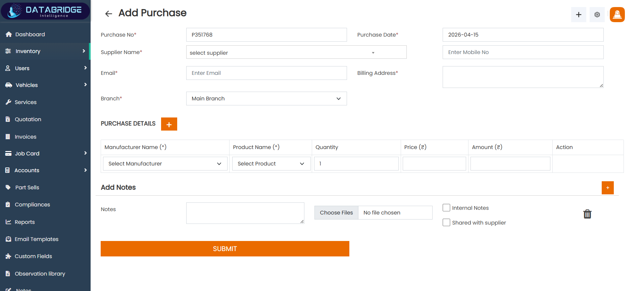The width and height of the screenshot is (644, 291).
Task: Open the Main Branch dropdown
Action: tap(266, 98)
